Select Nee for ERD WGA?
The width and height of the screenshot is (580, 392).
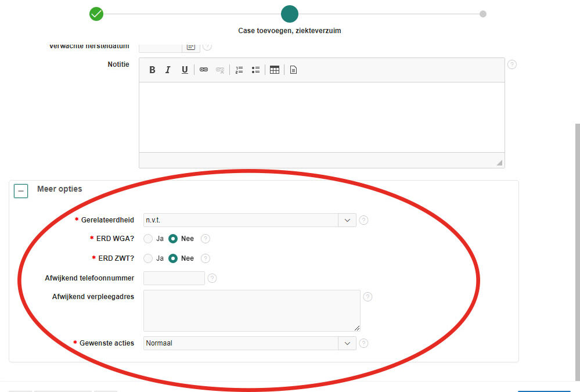(x=173, y=239)
